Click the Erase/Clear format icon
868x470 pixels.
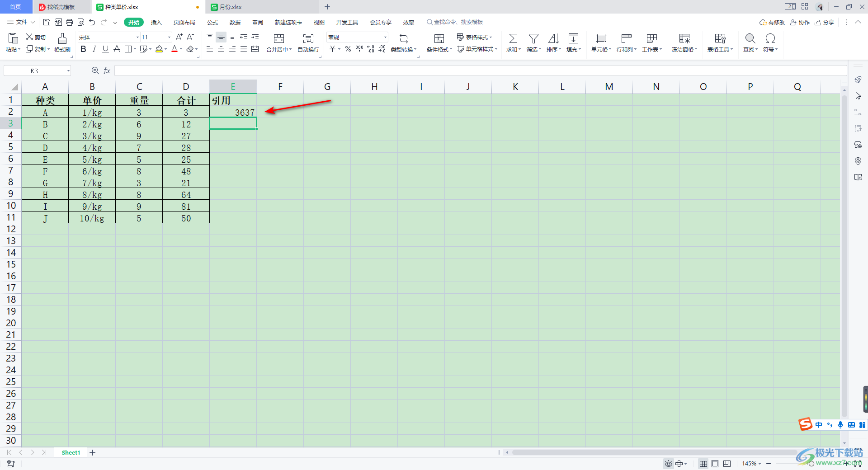tap(190, 49)
